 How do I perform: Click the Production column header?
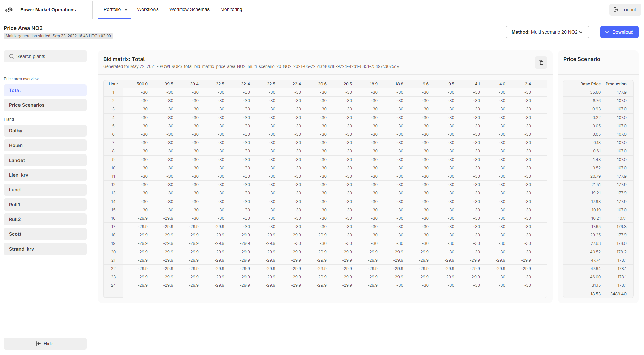pyautogui.click(x=616, y=84)
